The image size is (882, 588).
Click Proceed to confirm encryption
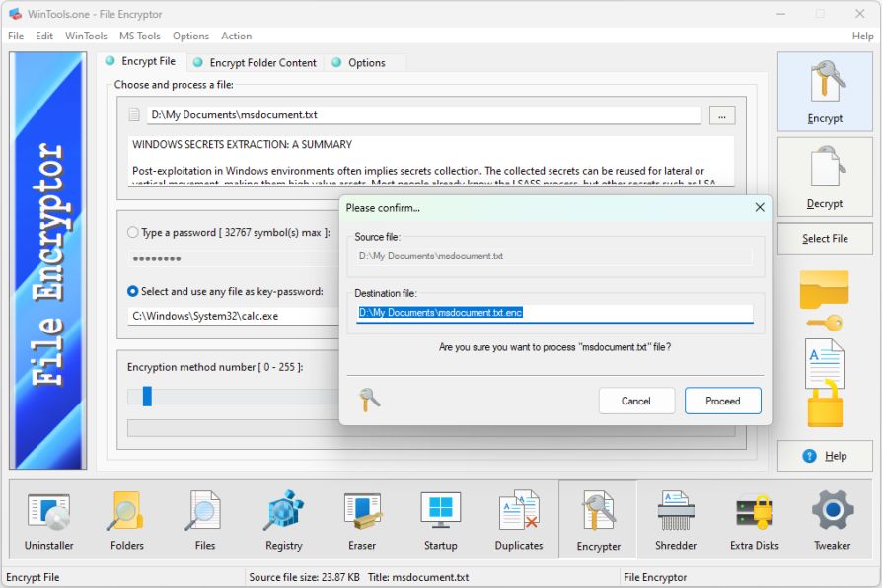723,401
